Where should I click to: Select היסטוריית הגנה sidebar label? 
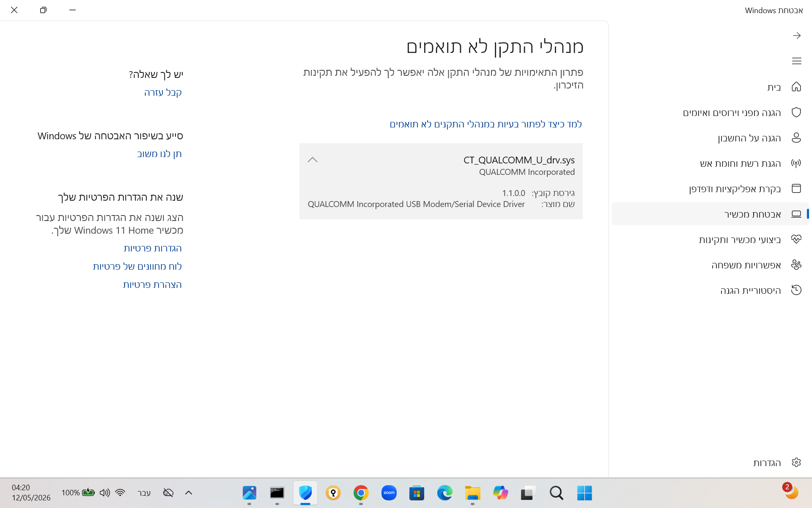(751, 290)
